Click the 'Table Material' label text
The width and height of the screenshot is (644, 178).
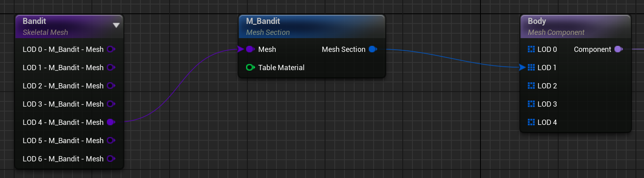281,68
